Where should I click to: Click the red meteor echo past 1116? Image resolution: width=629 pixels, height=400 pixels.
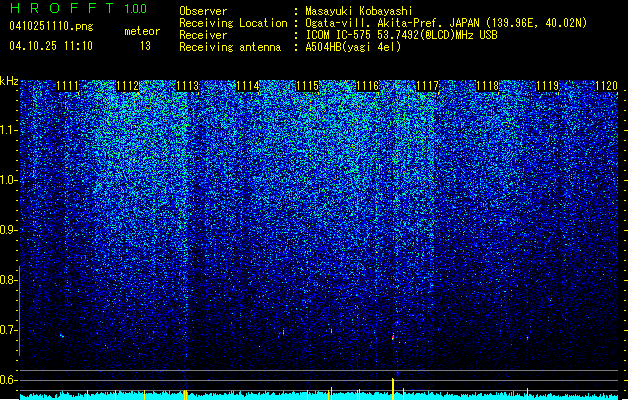[393, 337]
